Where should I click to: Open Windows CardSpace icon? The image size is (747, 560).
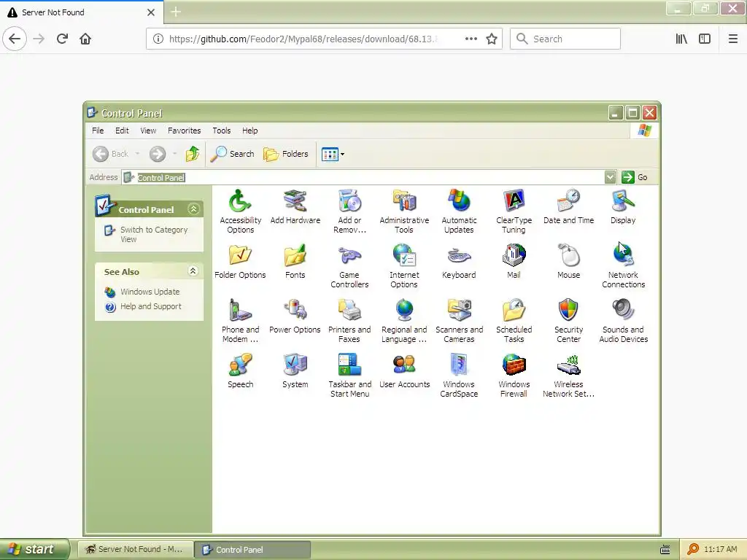click(x=459, y=376)
